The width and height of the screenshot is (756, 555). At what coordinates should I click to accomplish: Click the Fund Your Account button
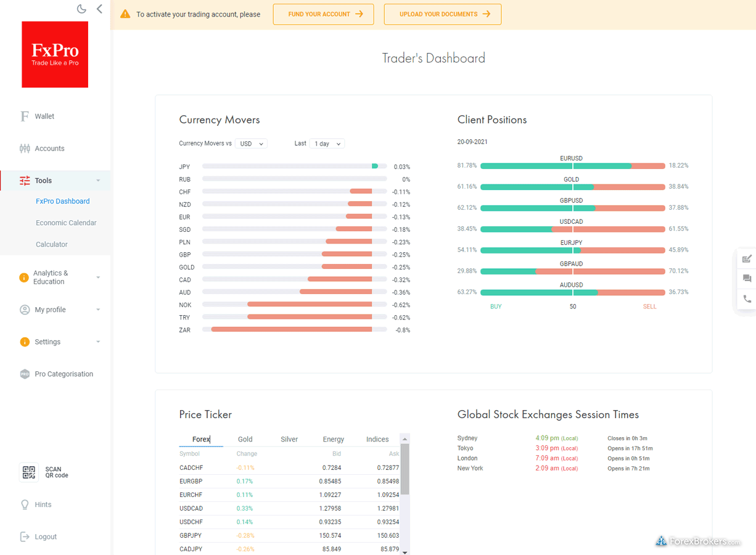click(x=324, y=14)
